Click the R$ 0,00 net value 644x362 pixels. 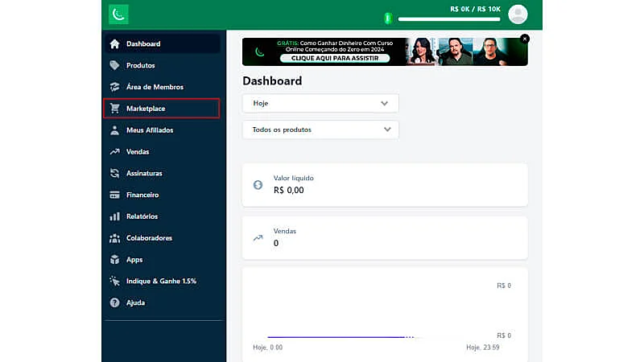289,190
